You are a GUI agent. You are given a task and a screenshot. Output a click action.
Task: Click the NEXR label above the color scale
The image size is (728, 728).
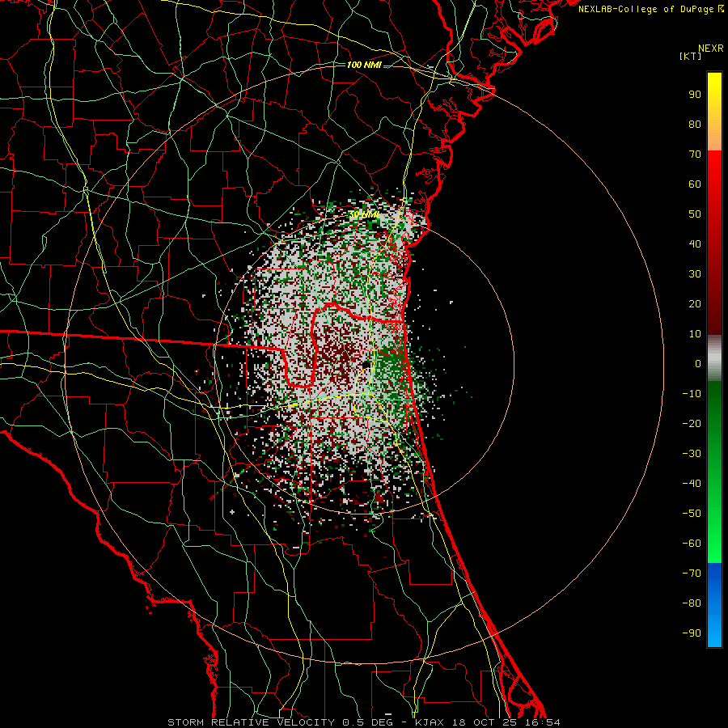point(711,49)
